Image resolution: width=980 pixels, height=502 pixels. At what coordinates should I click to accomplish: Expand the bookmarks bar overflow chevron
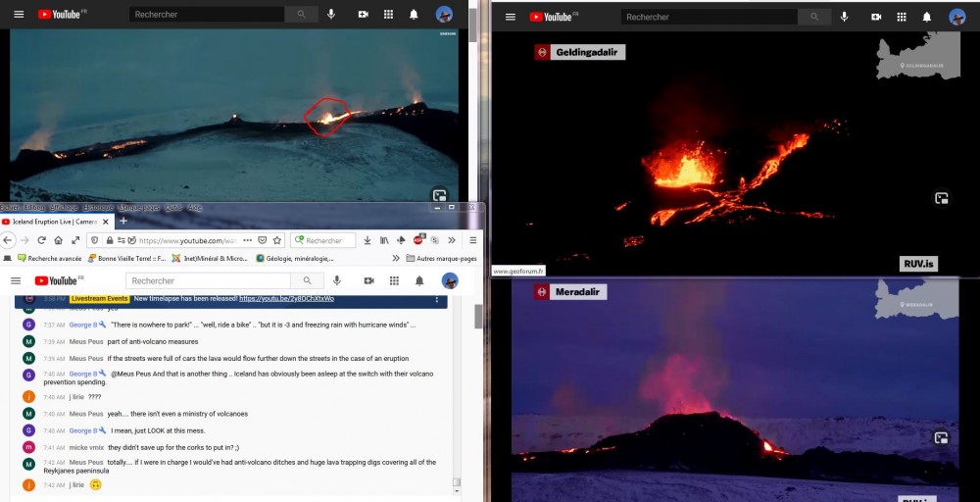tap(396, 259)
